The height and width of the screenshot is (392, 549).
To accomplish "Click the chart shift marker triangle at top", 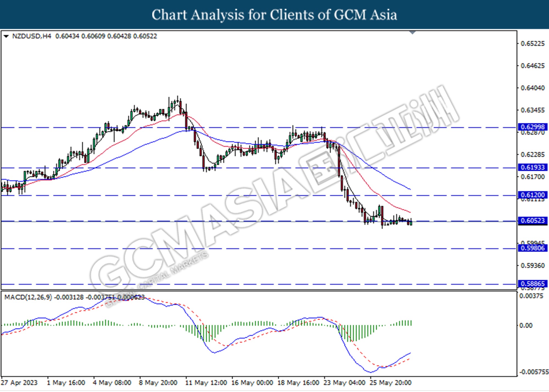I will tap(412, 33).
